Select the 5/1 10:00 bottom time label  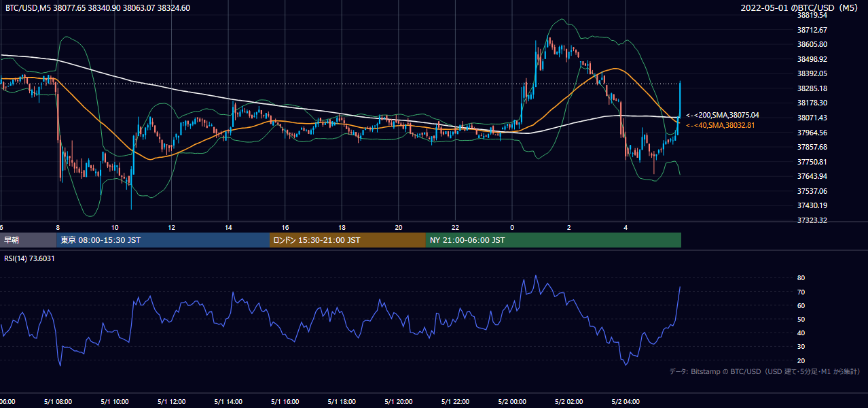pyautogui.click(x=114, y=401)
